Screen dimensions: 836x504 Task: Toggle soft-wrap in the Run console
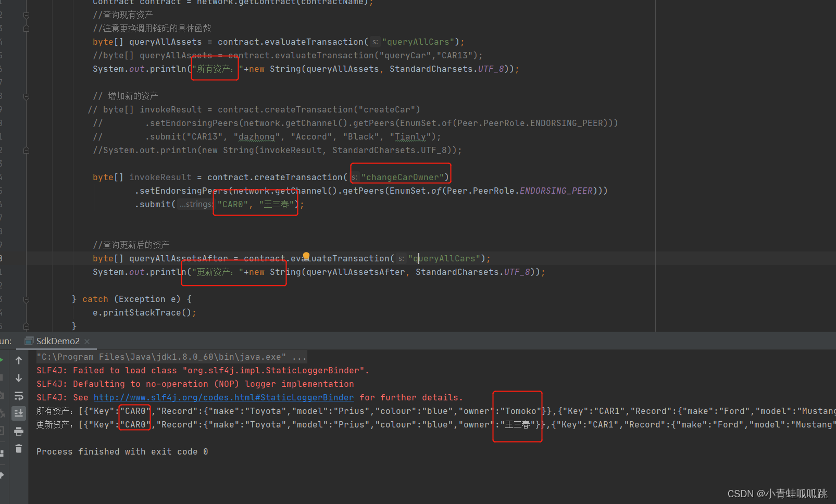click(x=19, y=395)
